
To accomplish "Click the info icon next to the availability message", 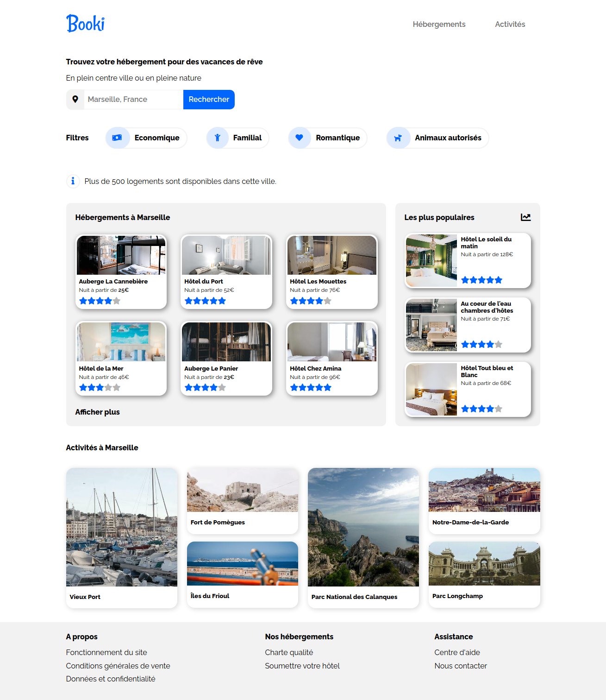I will coord(73,181).
